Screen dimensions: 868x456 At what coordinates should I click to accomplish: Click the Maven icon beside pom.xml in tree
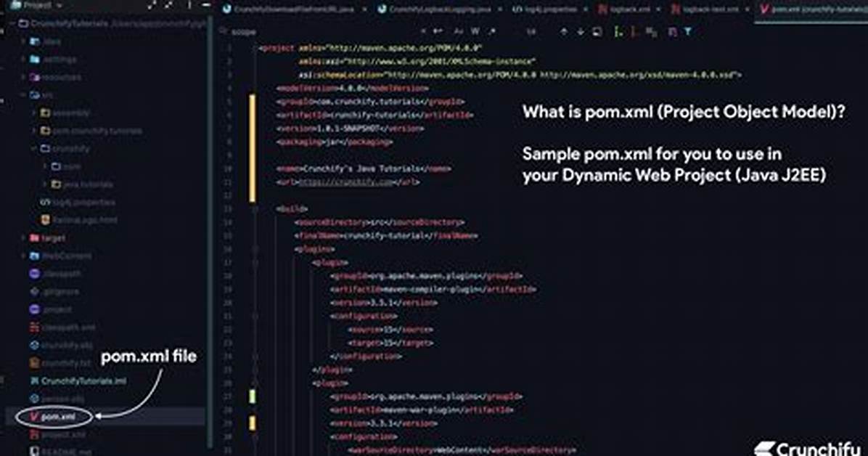click(34, 417)
